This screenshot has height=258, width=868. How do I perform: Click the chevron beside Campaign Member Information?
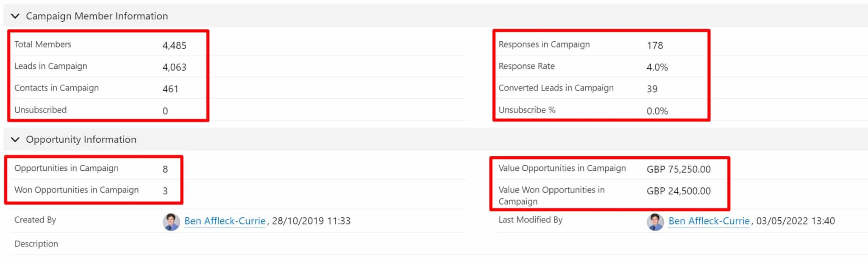[x=15, y=16]
